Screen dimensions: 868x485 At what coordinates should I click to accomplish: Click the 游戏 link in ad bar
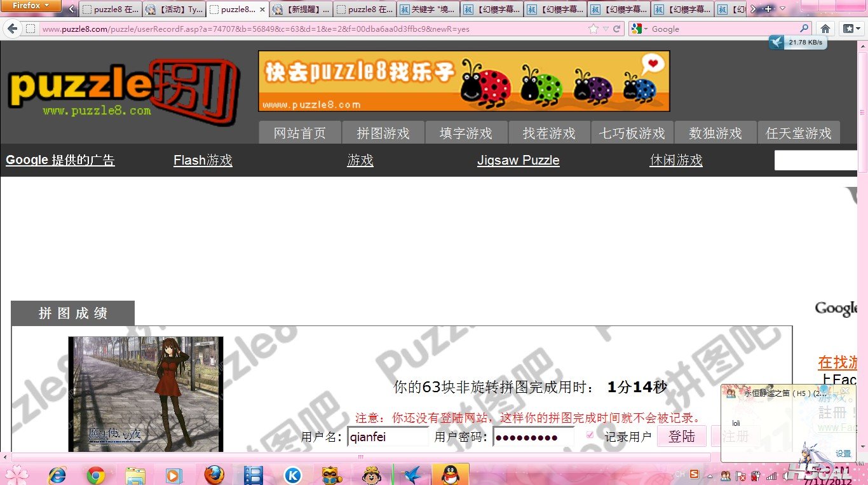tap(360, 160)
